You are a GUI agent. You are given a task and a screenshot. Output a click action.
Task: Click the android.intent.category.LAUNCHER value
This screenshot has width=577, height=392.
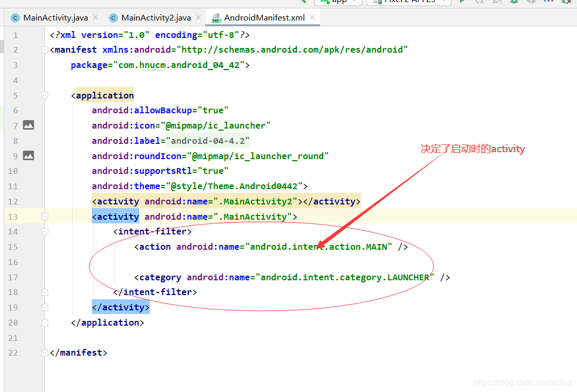[x=345, y=277]
